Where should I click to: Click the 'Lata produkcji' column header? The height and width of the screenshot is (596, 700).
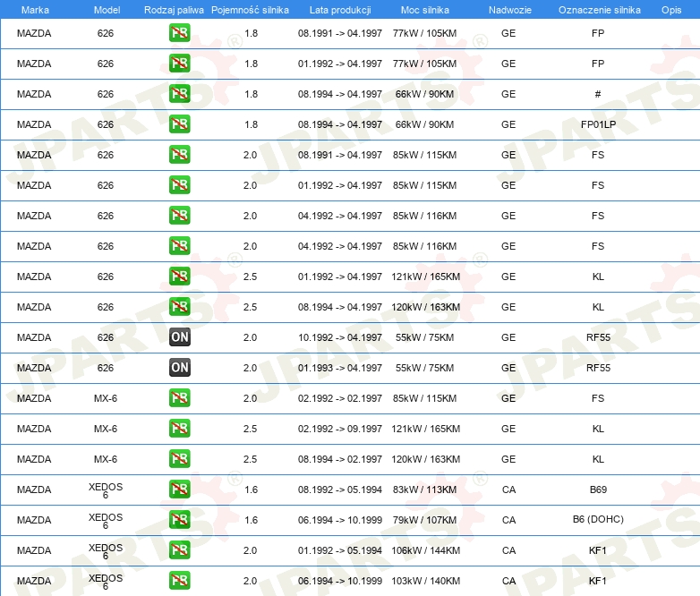[x=340, y=10]
